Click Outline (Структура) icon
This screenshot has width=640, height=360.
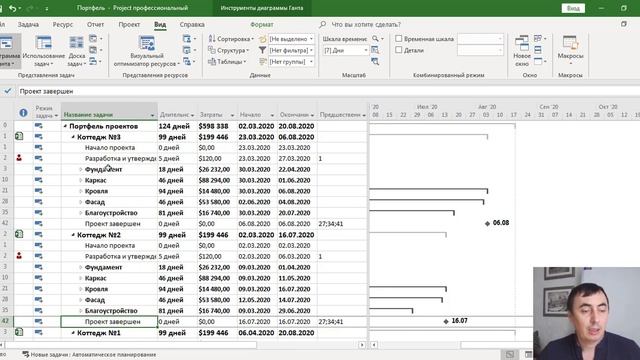[212, 50]
